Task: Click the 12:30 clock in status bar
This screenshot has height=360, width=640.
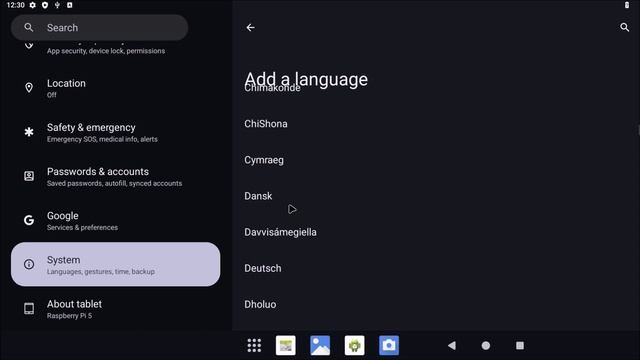Action: pos(16,5)
